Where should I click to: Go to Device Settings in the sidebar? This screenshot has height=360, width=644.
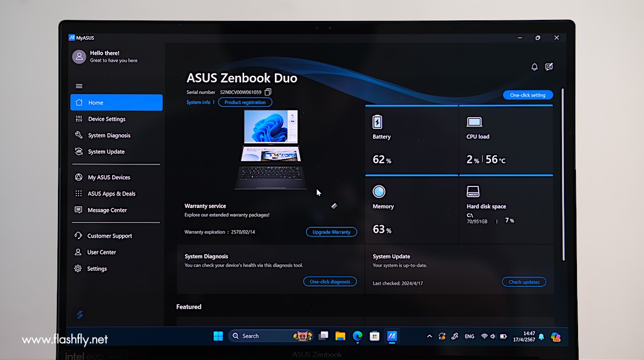coord(107,119)
